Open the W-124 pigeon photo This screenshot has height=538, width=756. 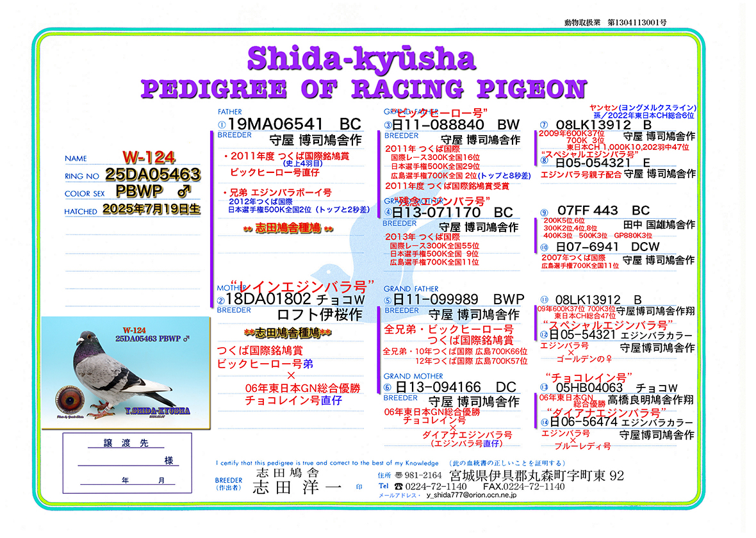(126, 373)
